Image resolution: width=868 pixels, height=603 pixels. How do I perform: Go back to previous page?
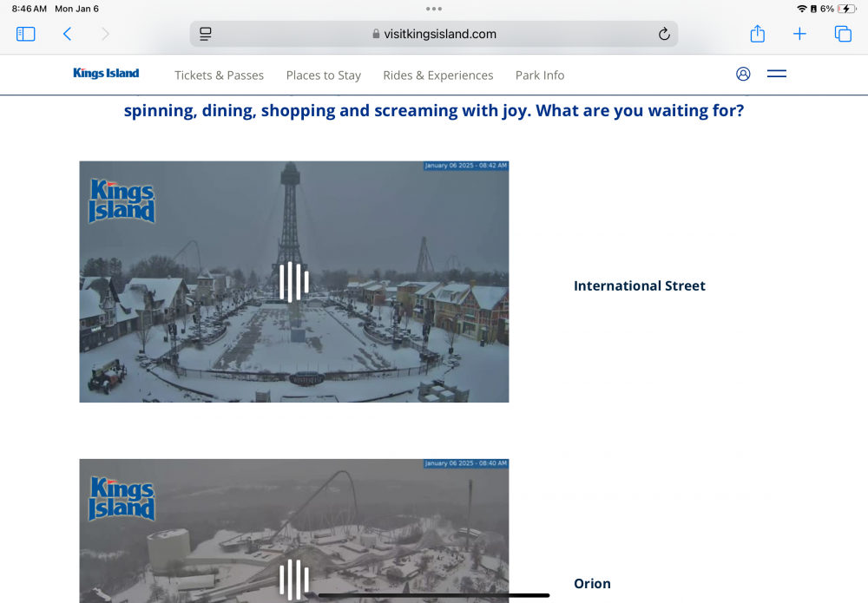click(67, 34)
